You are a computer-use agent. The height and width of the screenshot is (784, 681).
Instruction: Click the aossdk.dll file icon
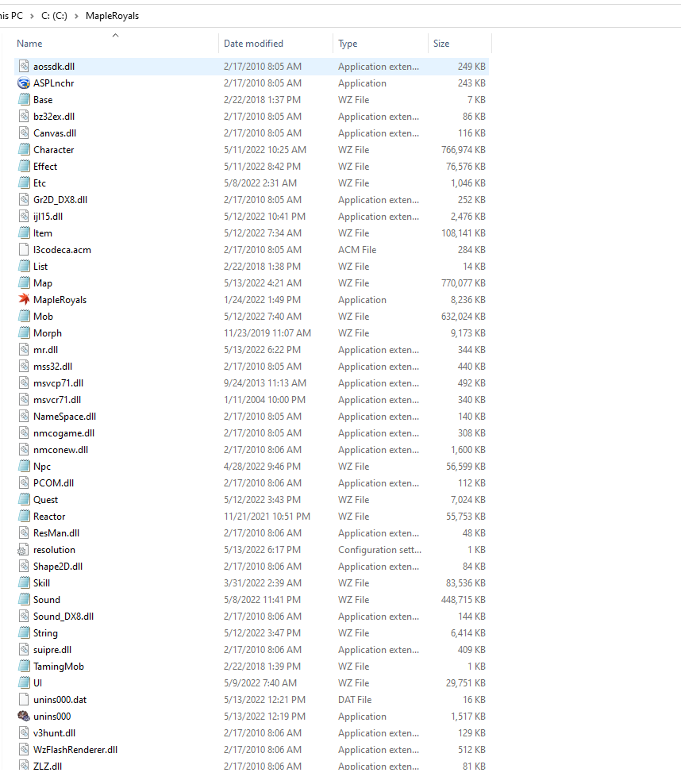tap(24, 66)
